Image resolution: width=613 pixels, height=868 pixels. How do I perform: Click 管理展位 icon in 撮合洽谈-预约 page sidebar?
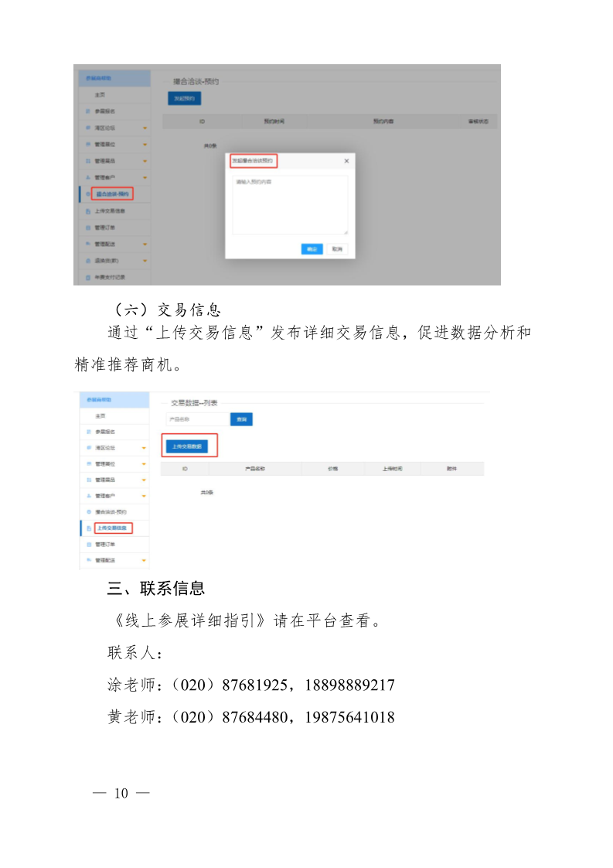(x=87, y=145)
